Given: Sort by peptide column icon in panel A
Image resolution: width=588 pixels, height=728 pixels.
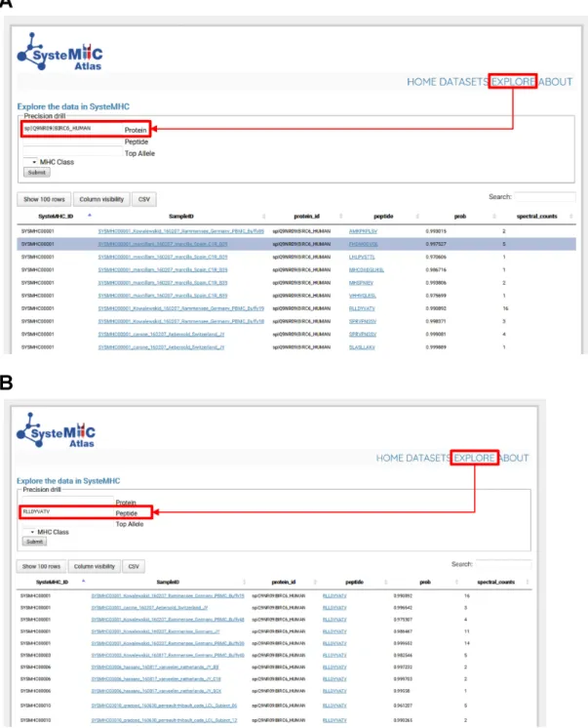Looking at the screenshot, I should 417,217.
